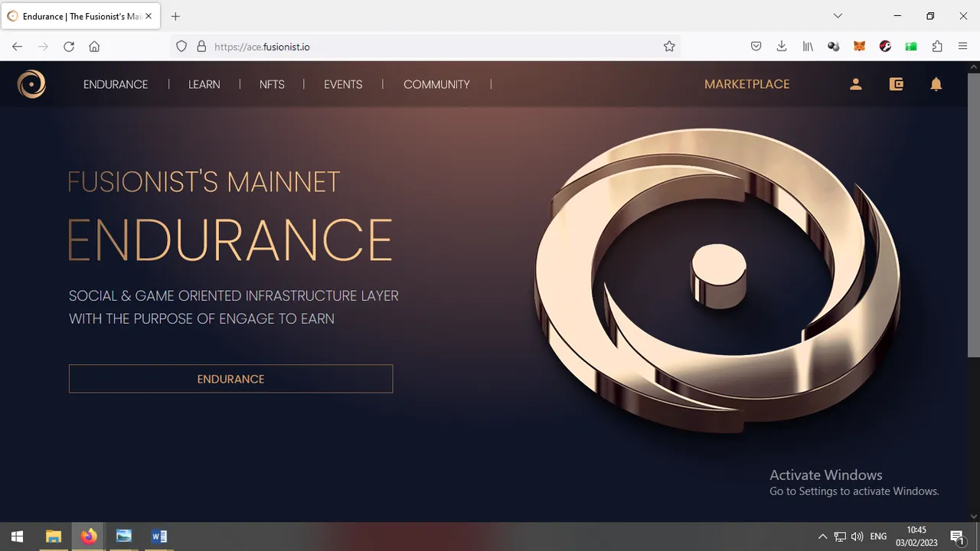Open tracking protection shield icon
Viewport: 980px width, 551px height.
[x=181, y=47]
